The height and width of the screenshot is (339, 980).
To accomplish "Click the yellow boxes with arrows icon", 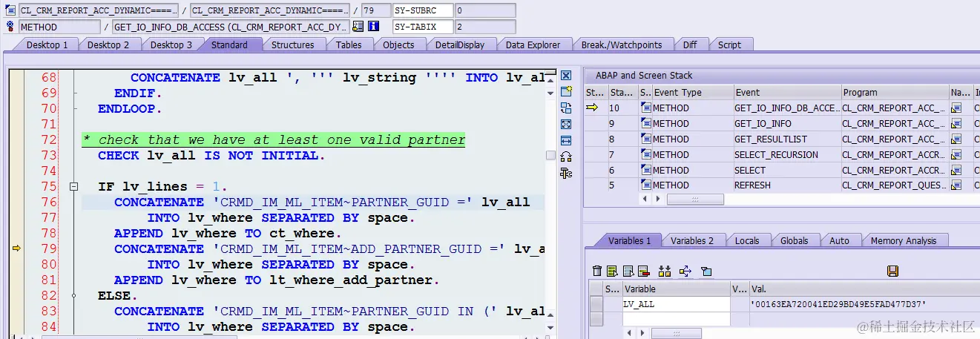I will pos(665,271).
